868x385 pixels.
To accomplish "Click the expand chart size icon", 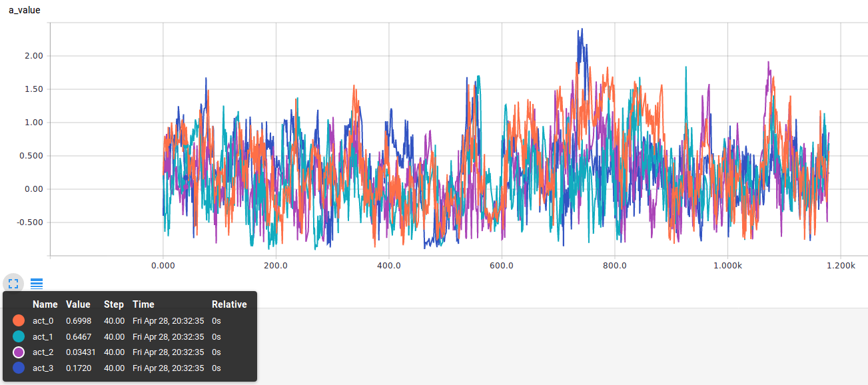I will click(x=13, y=284).
